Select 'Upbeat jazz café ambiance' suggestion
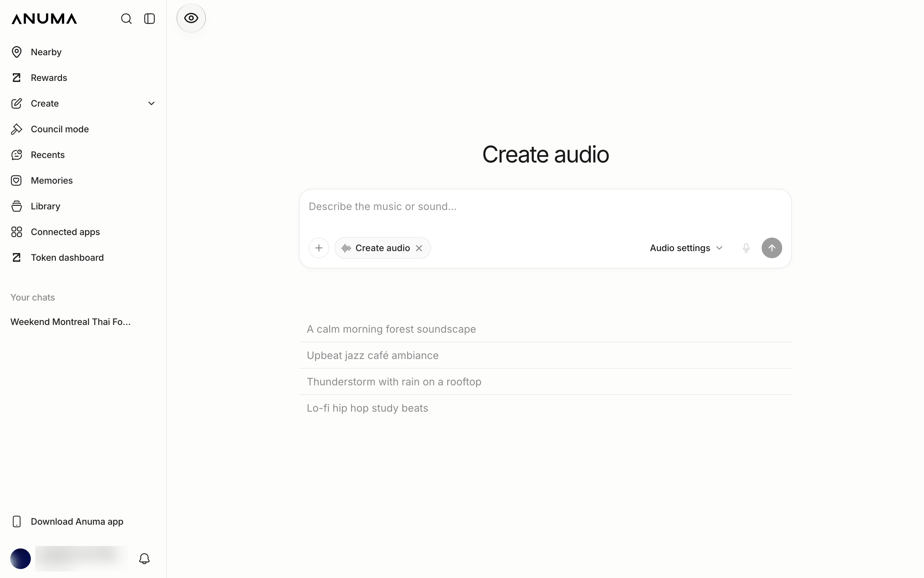 (545, 355)
